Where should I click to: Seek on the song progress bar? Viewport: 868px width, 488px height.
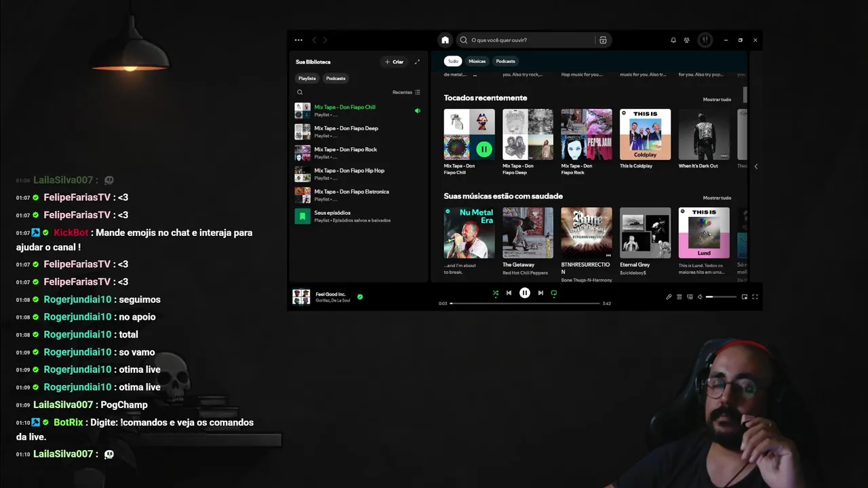click(x=525, y=303)
